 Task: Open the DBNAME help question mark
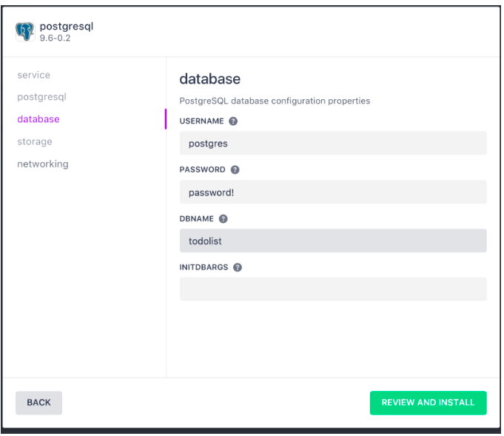[x=223, y=219]
